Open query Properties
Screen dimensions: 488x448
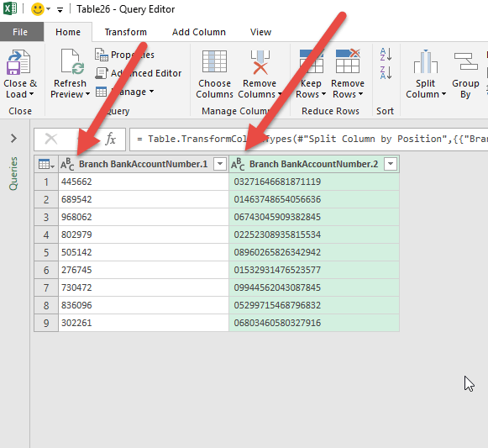click(x=124, y=55)
